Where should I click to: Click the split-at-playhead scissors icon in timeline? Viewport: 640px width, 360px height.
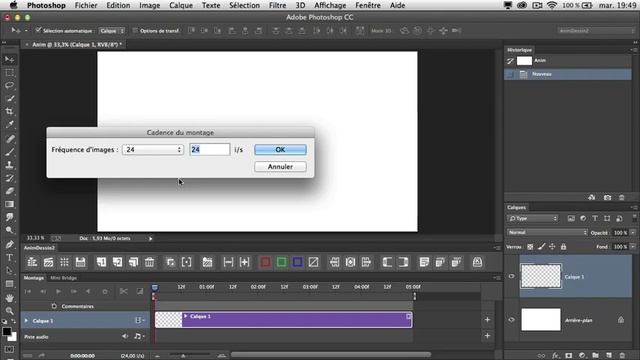coord(124,291)
